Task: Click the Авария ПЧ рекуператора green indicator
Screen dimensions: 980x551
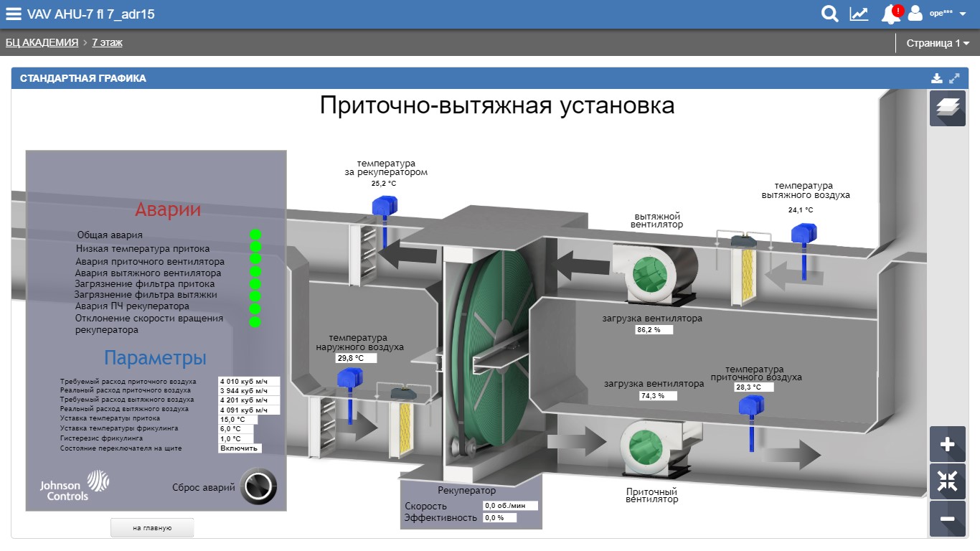Action: (x=255, y=307)
